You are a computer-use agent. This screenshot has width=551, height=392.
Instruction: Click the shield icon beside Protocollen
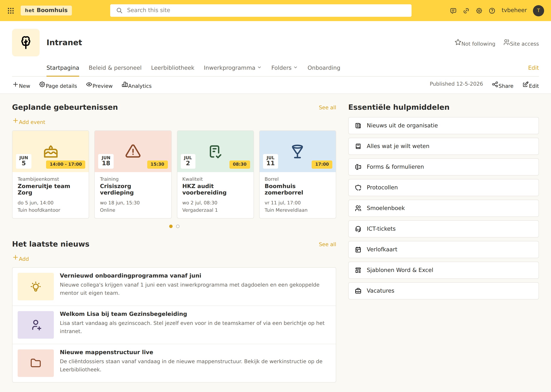point(358,188)
